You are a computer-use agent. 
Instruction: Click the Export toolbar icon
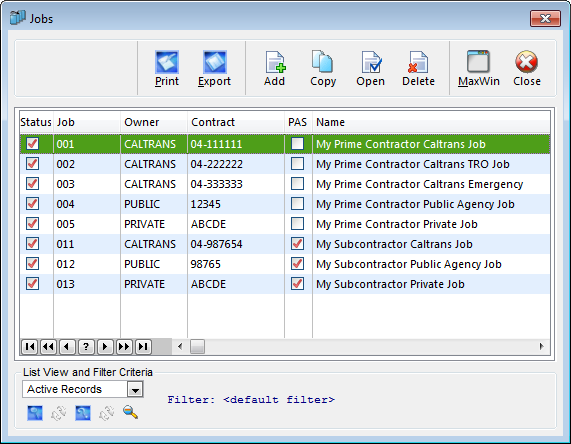click(214, 62)
